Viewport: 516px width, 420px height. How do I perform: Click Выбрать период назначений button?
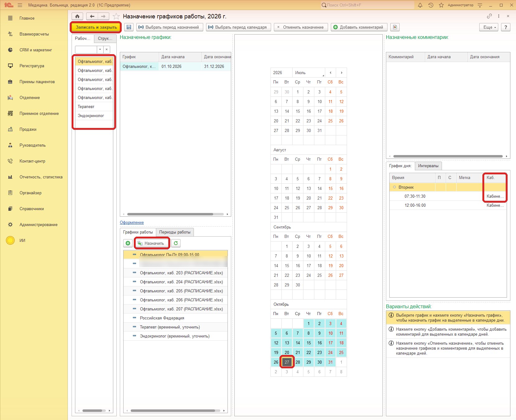coord(170,27)
